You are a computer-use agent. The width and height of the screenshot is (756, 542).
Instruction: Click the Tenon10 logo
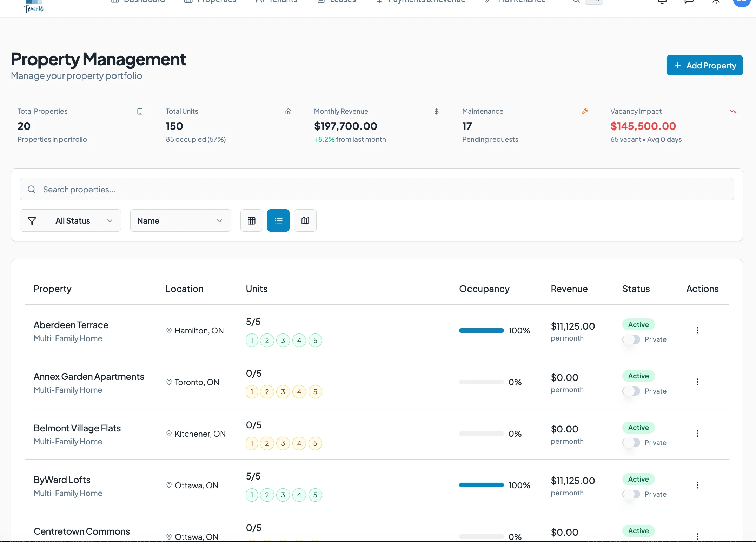coord(34,6)
